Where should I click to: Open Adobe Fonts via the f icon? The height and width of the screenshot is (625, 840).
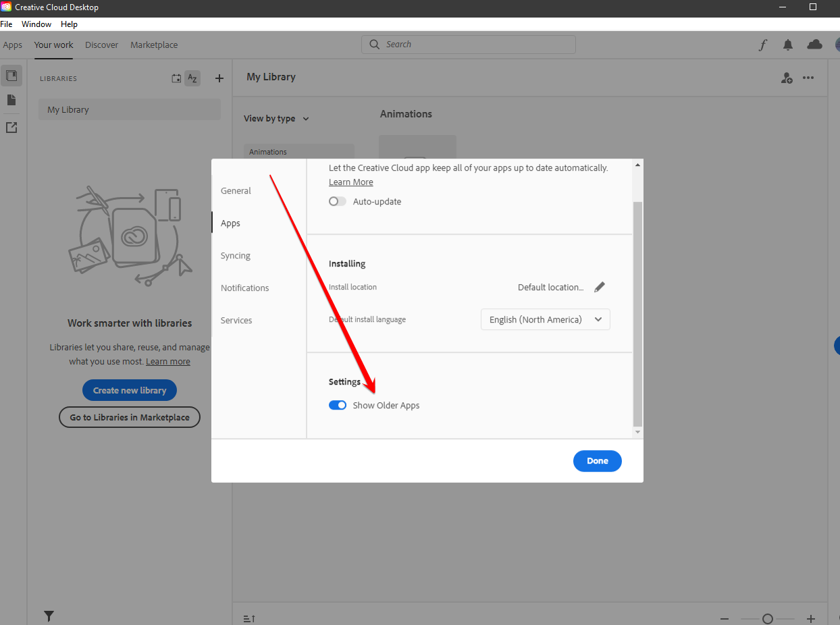[762, 45]
